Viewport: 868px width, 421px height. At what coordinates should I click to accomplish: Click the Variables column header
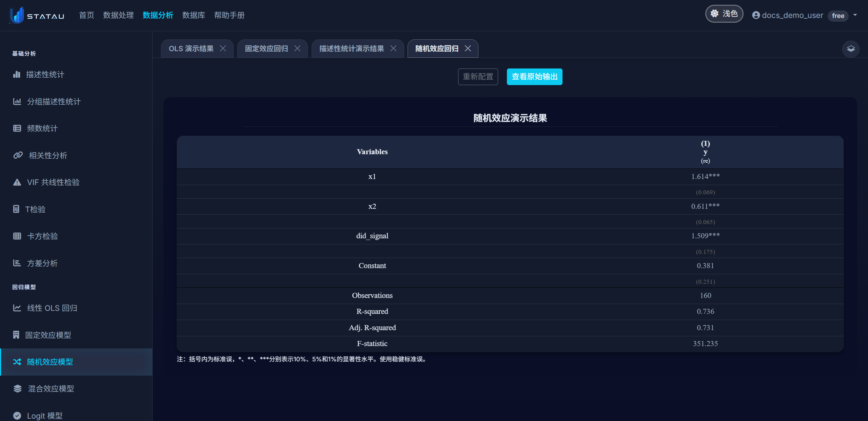click(372, 152)
